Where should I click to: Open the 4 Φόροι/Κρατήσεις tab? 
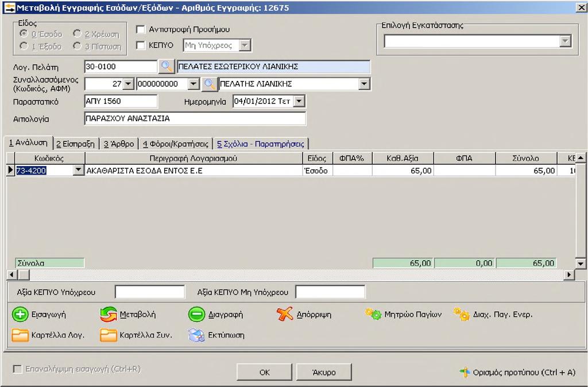[x=176, y=144]
